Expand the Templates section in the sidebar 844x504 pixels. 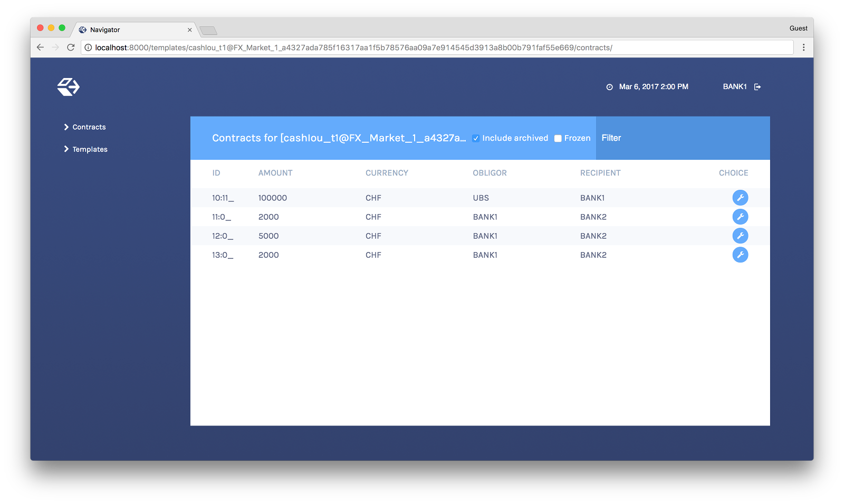pos(90,149)
